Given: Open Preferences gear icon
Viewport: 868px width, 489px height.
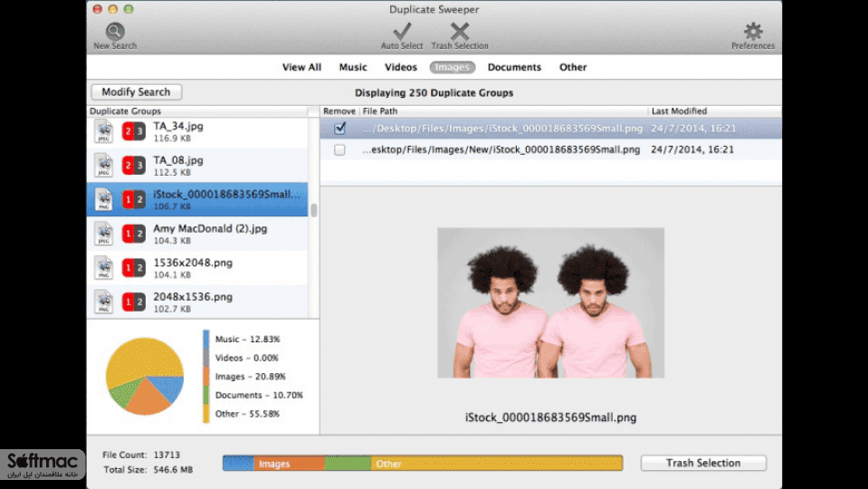Looking at the screenshot, I should 753,31.
